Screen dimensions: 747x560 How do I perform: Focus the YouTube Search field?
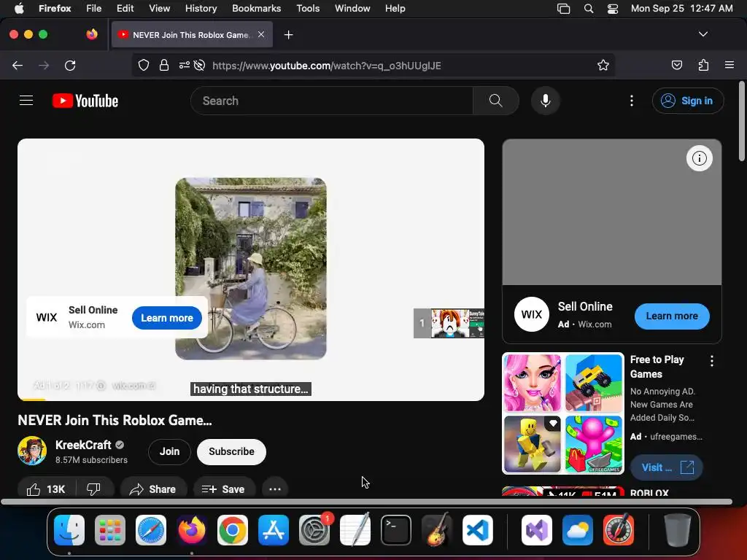tap(332, 101)
